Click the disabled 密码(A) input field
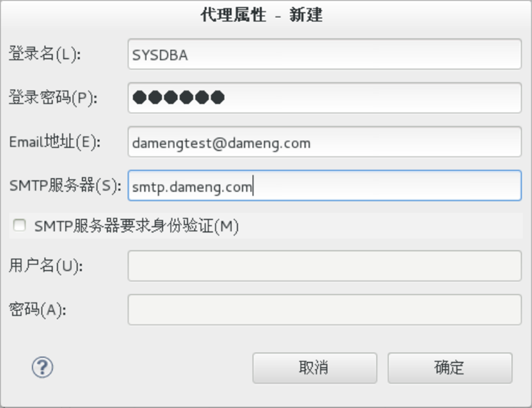The height and width of the screenshot is (408, 532). [x=325, y=310]
